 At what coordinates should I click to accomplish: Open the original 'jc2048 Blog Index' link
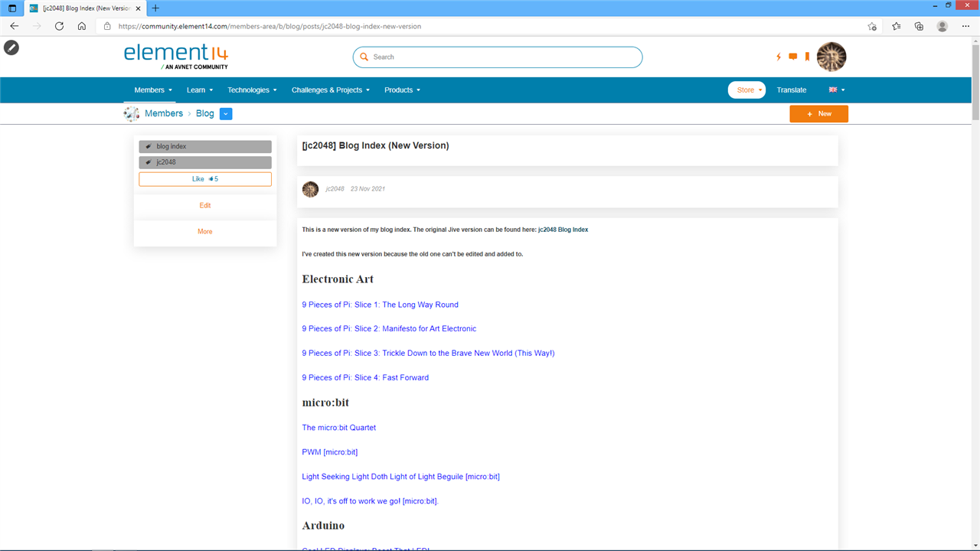click(563, 230)
